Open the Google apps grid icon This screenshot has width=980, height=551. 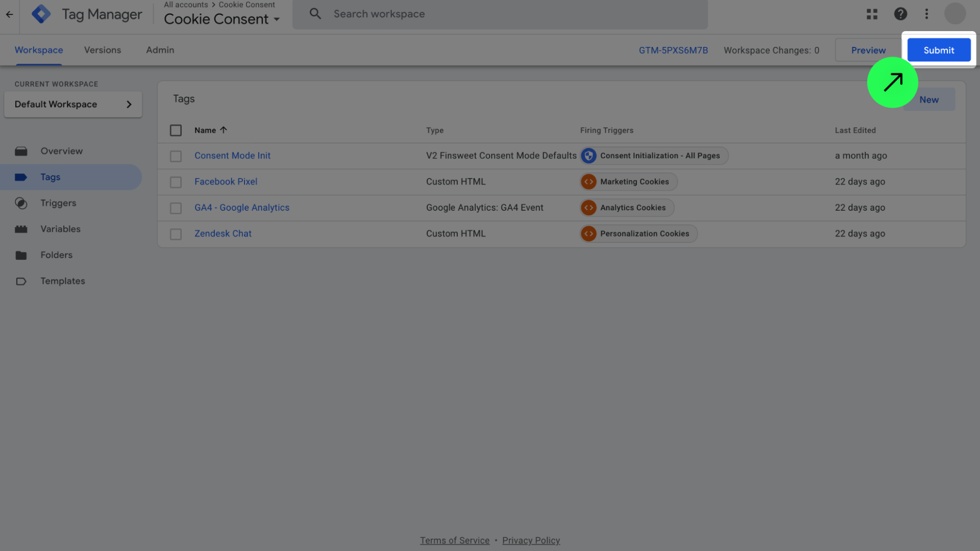point(872,14)
